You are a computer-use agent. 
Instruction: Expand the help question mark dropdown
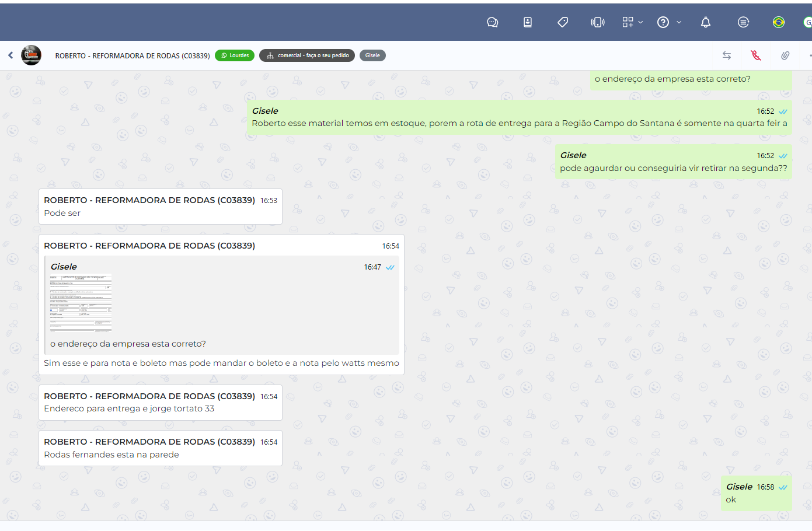669,22
